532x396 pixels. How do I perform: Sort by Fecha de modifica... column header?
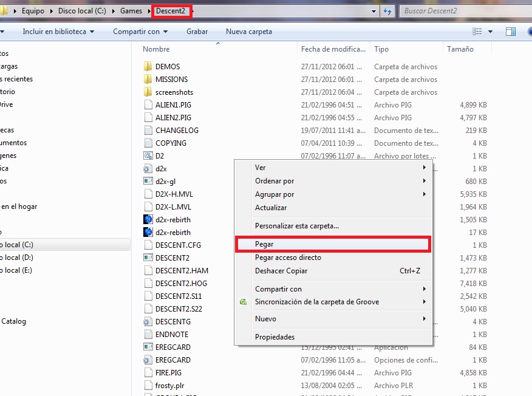click(x=333, y=49)
